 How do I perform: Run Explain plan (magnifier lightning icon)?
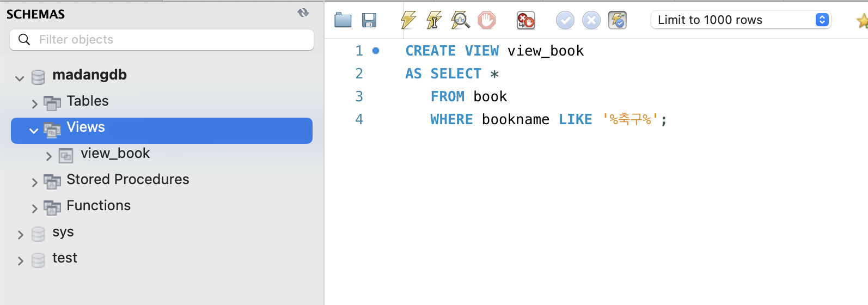click(x=460, y=20)
